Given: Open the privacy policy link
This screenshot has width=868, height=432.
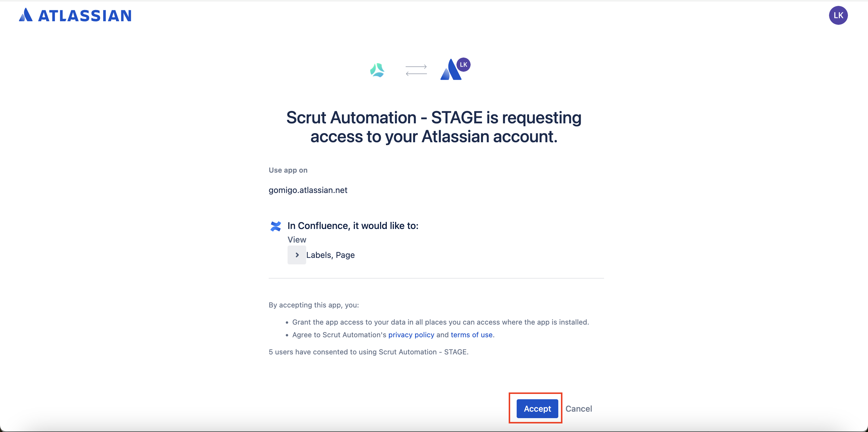Looking at the screenshot, I should pyautogui.click(x=411, y=335).
